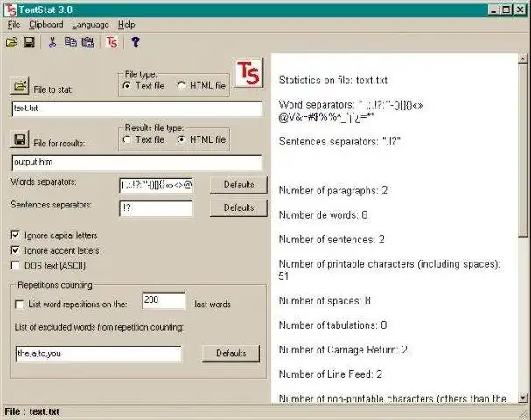The image size is (531, 420).
Task: Toggle Ignore capital letters checkbox
Action: [16, 234]
